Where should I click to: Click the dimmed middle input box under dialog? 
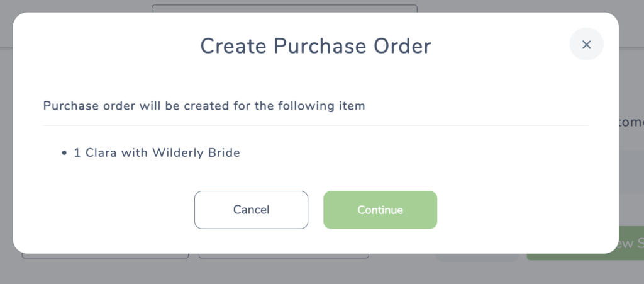(x=284, y=256)
